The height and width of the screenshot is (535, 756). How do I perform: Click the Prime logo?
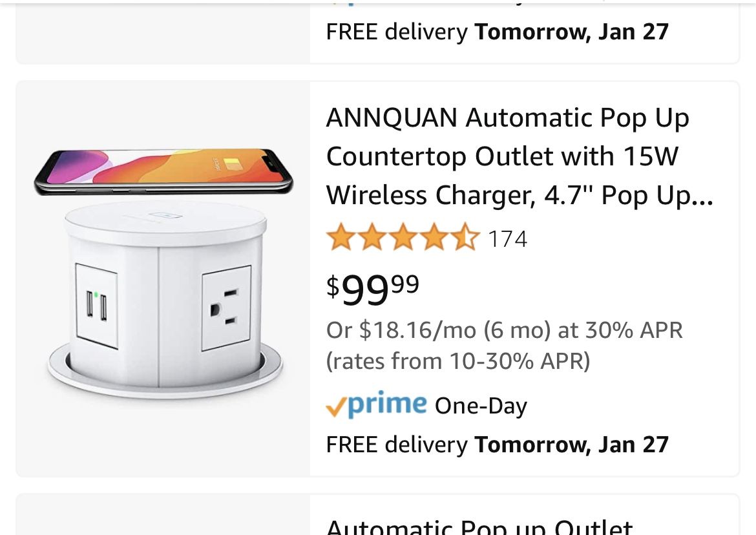386,404
